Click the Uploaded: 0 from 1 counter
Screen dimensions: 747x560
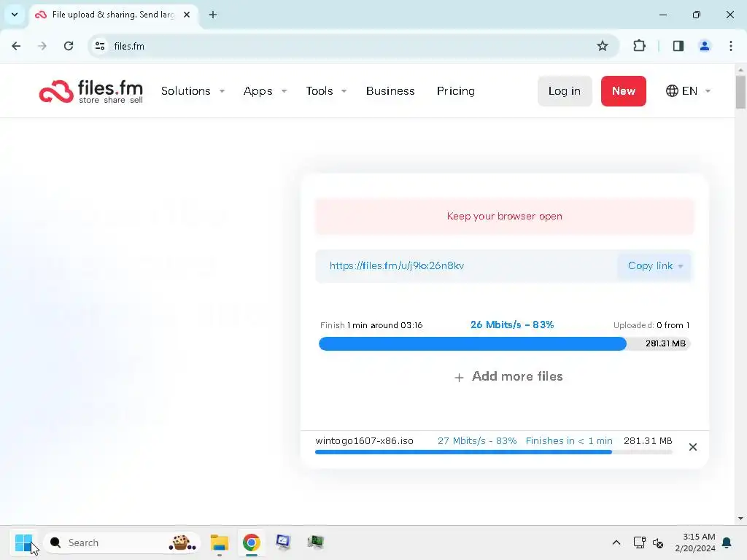(x=651, y=325)
